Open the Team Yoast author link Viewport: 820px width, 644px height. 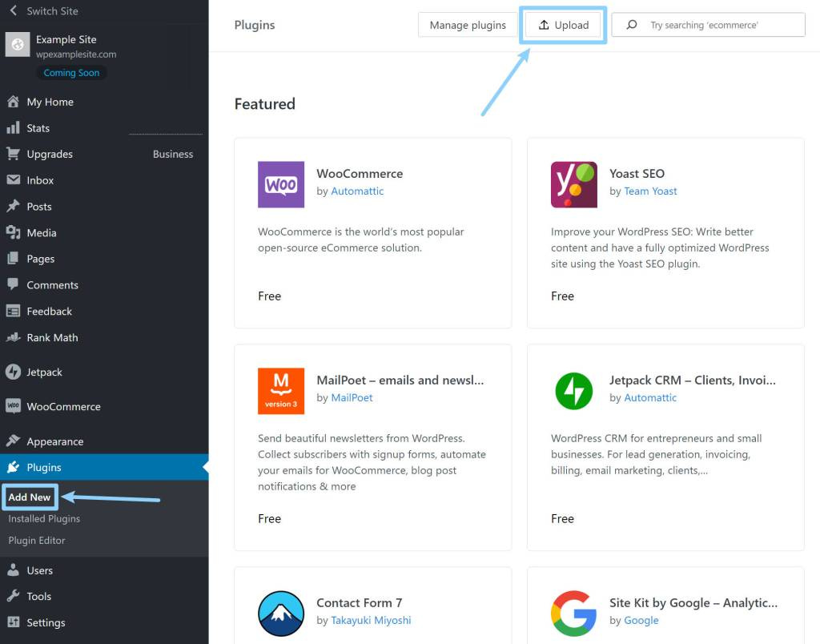[650, 191]
